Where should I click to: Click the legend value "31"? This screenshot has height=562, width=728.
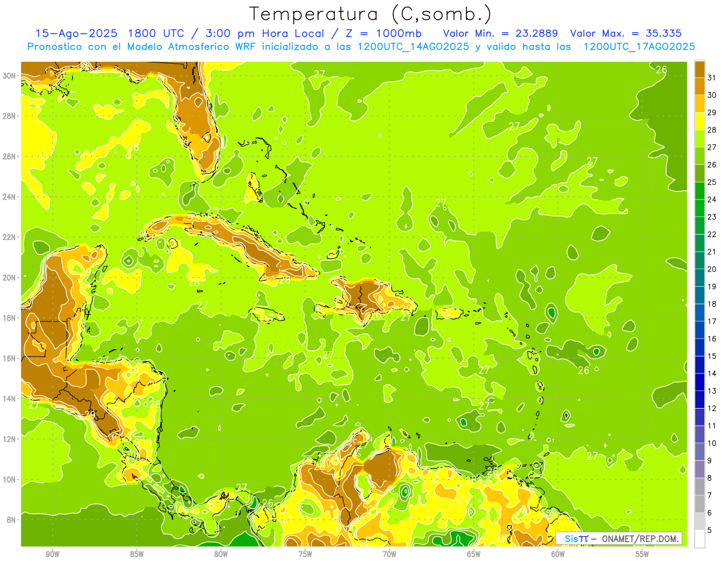click(712, 78)
